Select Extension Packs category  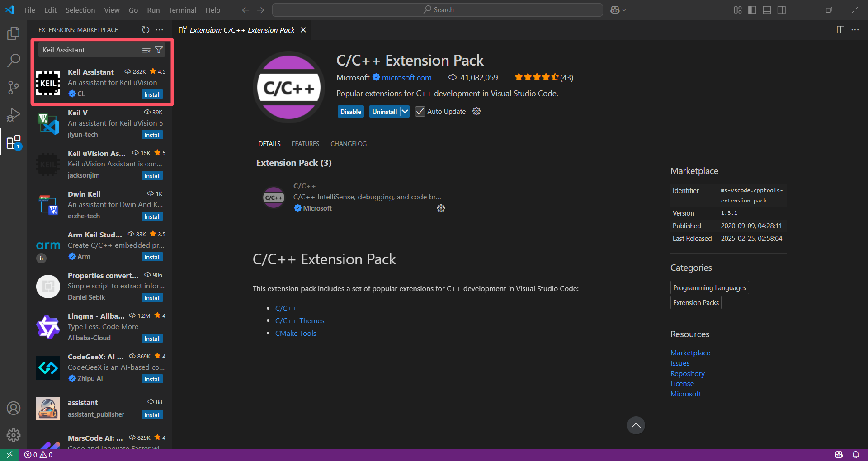coord(696,303)
